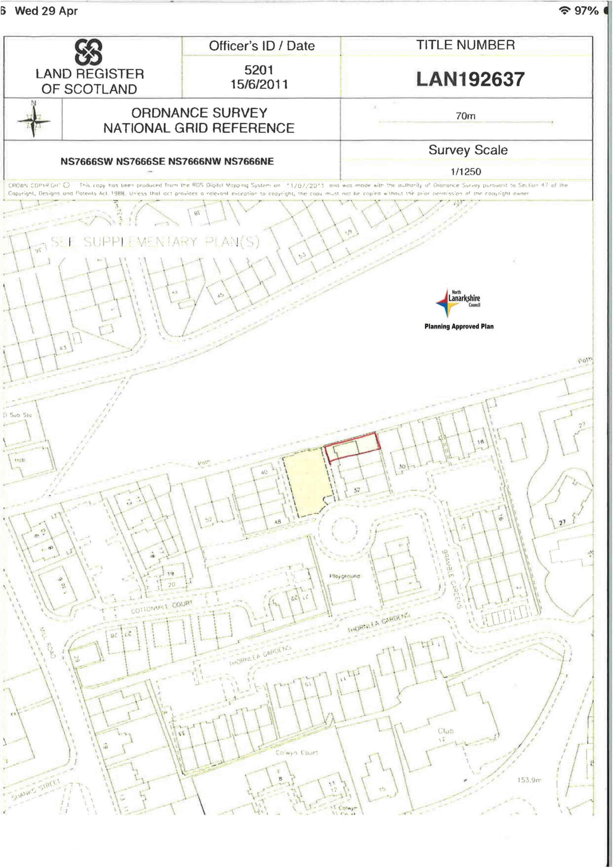
Task: Tap the Wed 29 Apr date
Action: [46, 11]
